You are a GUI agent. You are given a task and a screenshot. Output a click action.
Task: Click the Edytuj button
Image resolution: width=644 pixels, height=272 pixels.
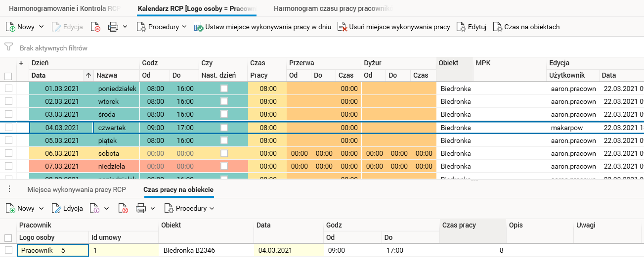[x=472, y=27]
